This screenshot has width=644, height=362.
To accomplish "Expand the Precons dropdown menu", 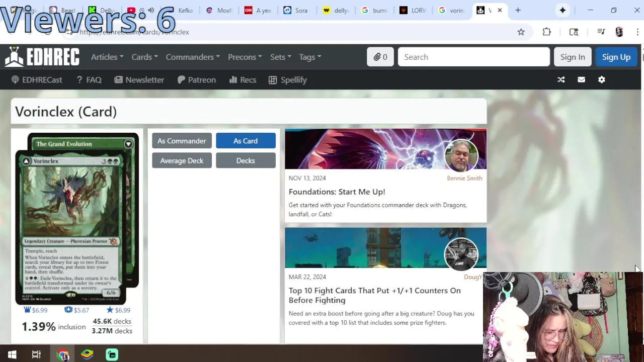I will tap(245, 57).
